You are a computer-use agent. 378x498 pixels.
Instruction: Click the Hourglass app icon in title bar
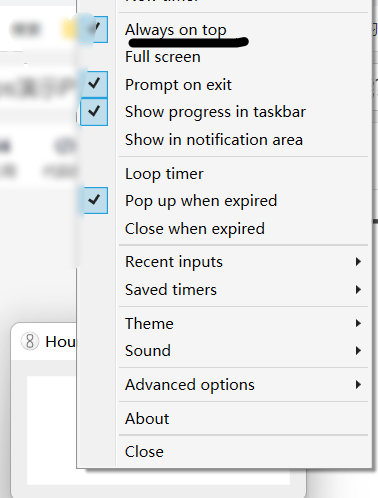(30, 341)
